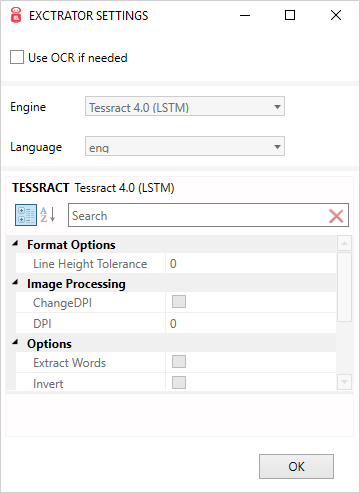Open the Language dropdown
360x493 pixels.
(185, 146)
